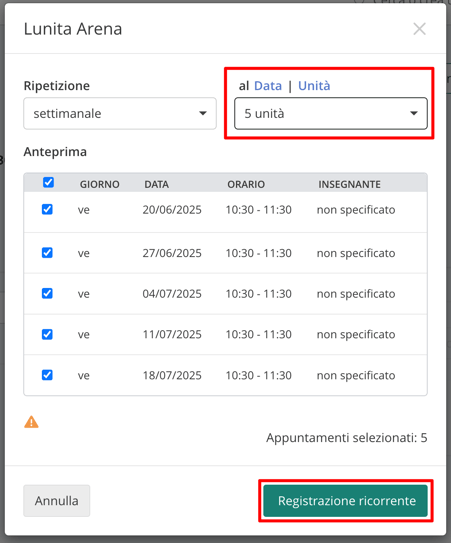Screen dimensions: 451x543
Task: Uncheck the 20/06/2025 appointment
Action: coord(47,210)
